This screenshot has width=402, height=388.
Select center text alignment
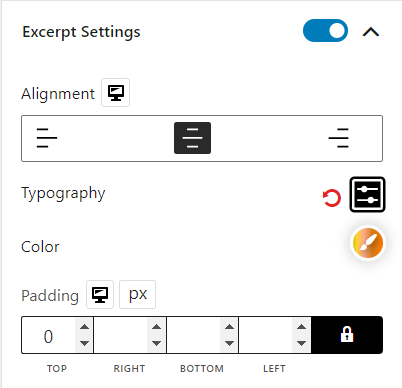pyautogui.click(x=192, y=138)
